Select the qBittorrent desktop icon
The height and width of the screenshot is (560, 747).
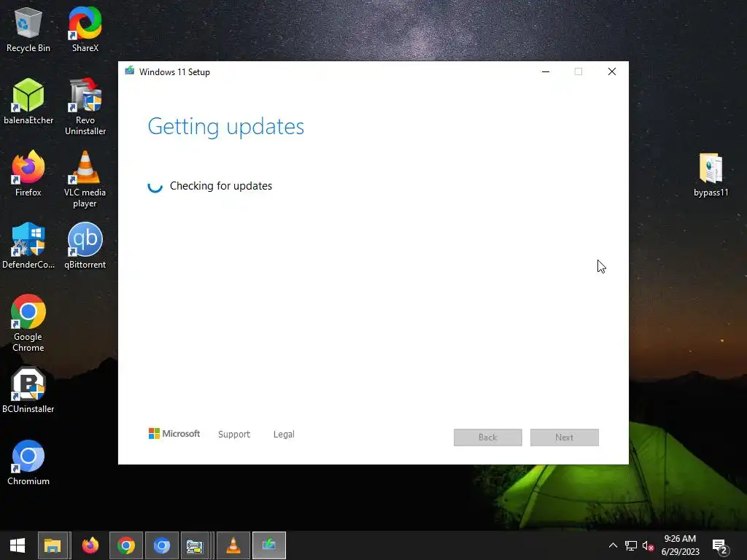[x=85, y=246]
